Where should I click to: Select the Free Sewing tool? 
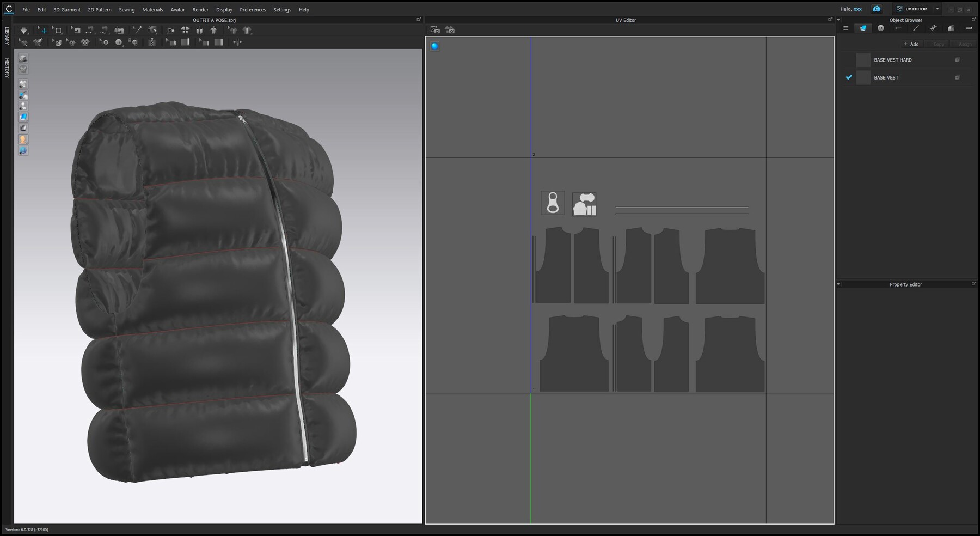click(x=103, y=30)
